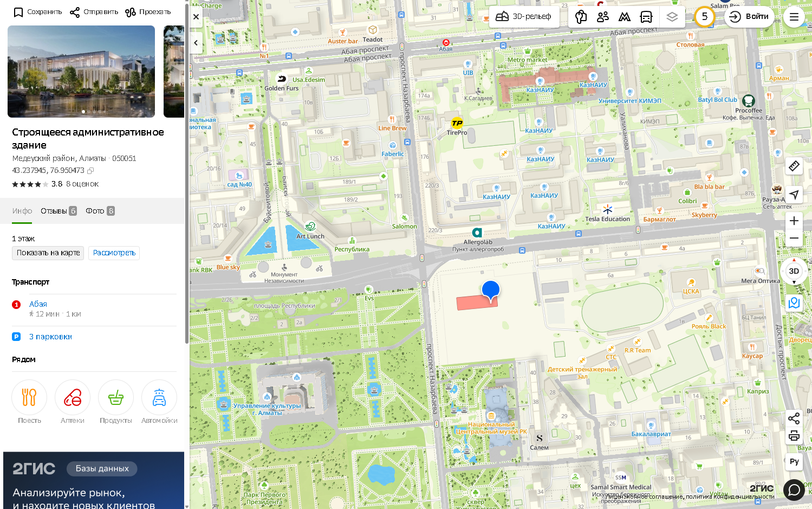Select the ruler distance measuring tool
The height and width of the screenshot is (509, 812).
794,166
